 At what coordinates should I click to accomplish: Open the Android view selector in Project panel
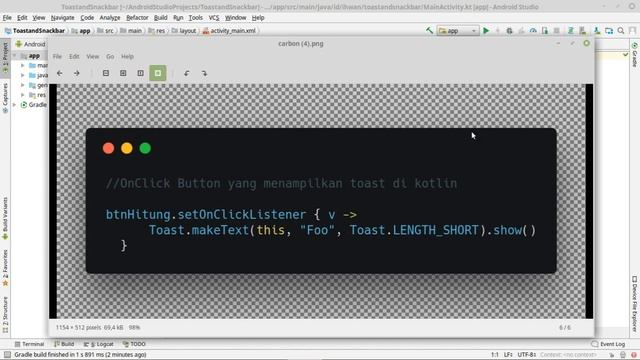30,44
